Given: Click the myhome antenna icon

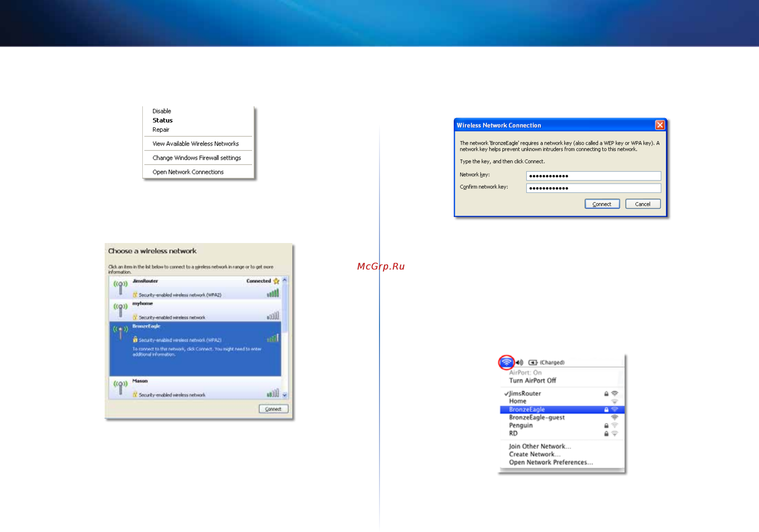Looking at the screenshot, I should pos(120,310).
